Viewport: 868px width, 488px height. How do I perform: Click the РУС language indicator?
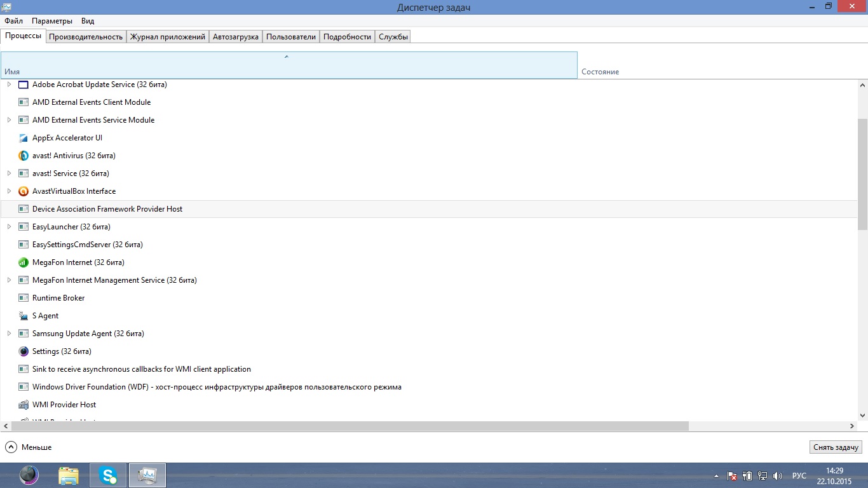coord(799,475)
